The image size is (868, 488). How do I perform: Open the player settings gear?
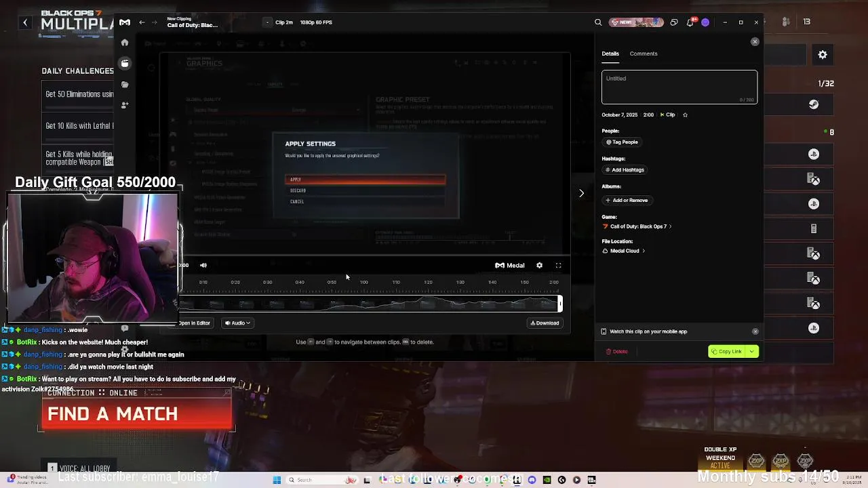(539, 266)
